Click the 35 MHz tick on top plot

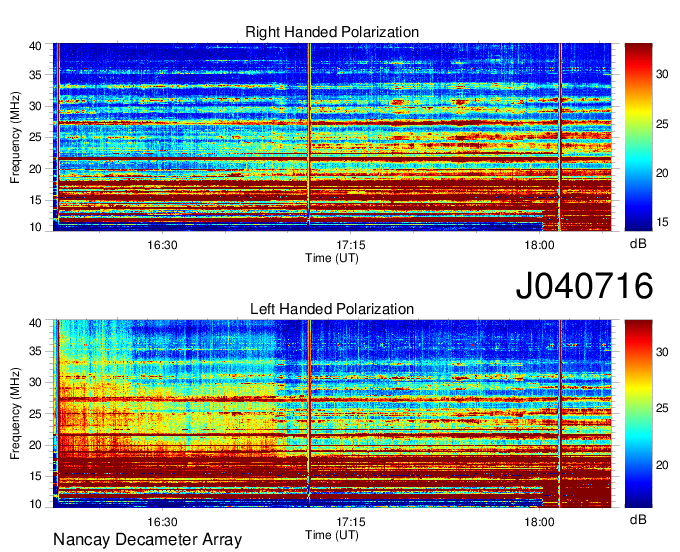click(x=35, y=75)
